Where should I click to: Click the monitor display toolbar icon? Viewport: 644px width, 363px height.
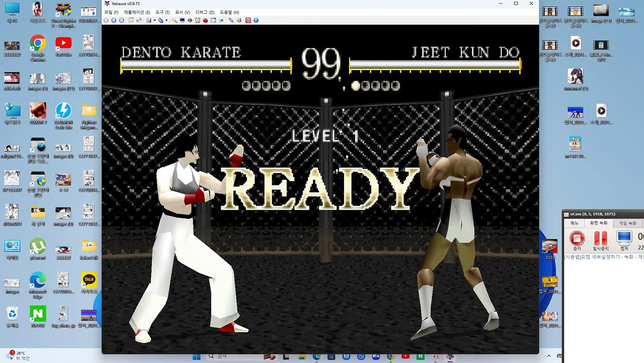[182, 20]
